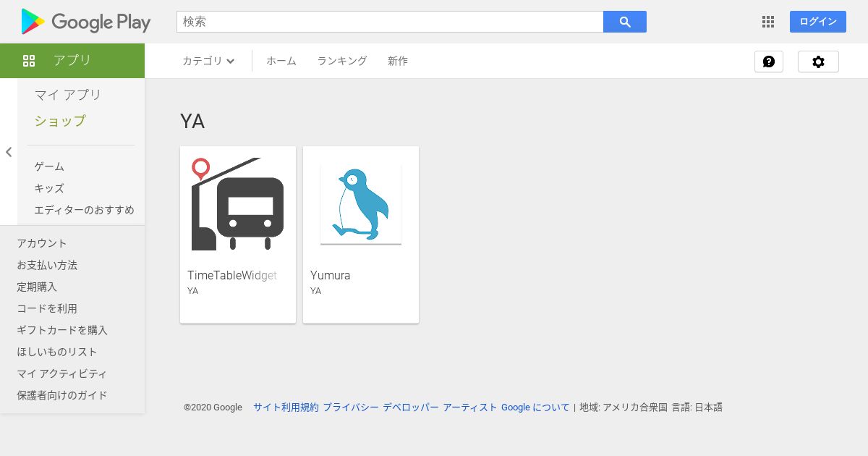The width and height of the screenshot is (868, 456).
Task: Click the blue search magnifier button
Action: pos(625,22)
